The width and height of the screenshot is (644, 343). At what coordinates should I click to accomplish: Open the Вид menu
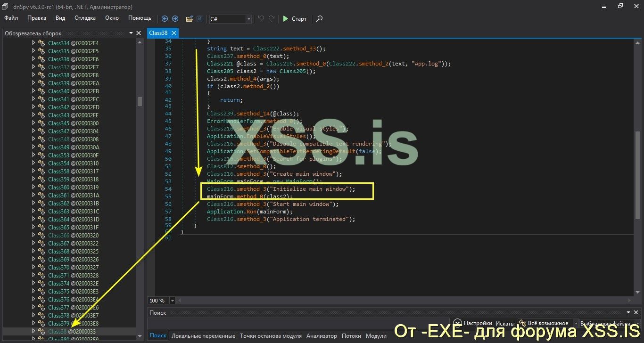(x=60, y=18)
